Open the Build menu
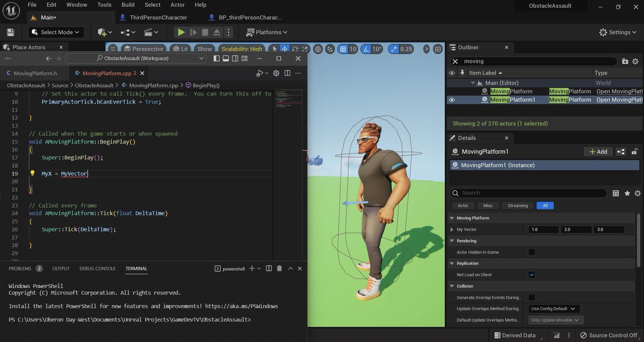 (127, 5)
